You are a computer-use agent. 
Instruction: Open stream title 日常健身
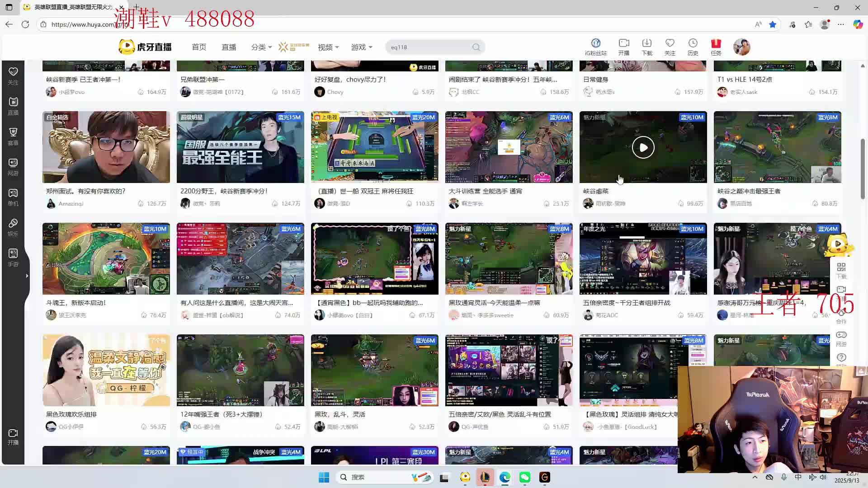point(595,80)
